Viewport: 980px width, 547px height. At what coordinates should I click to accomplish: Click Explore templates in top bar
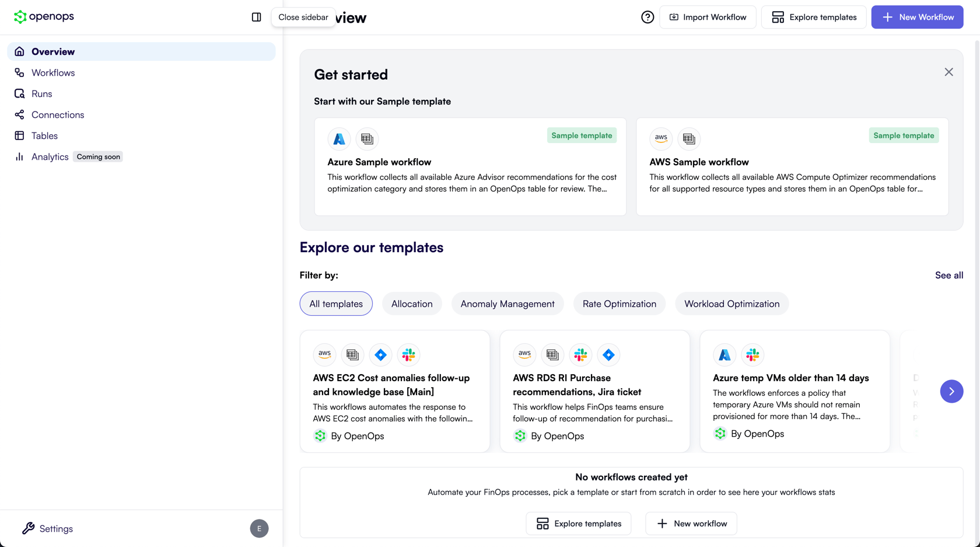click(x=814, y=17)
